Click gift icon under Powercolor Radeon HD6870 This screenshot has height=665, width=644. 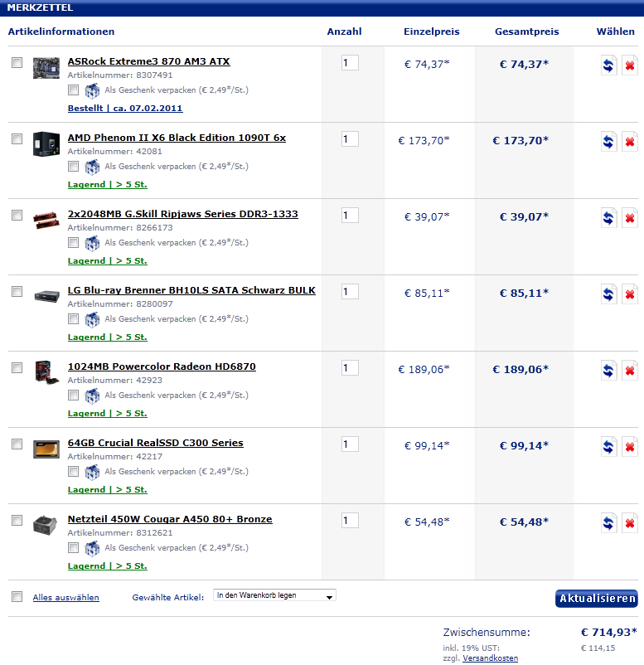pyautogui.click(x=92, y=396)
